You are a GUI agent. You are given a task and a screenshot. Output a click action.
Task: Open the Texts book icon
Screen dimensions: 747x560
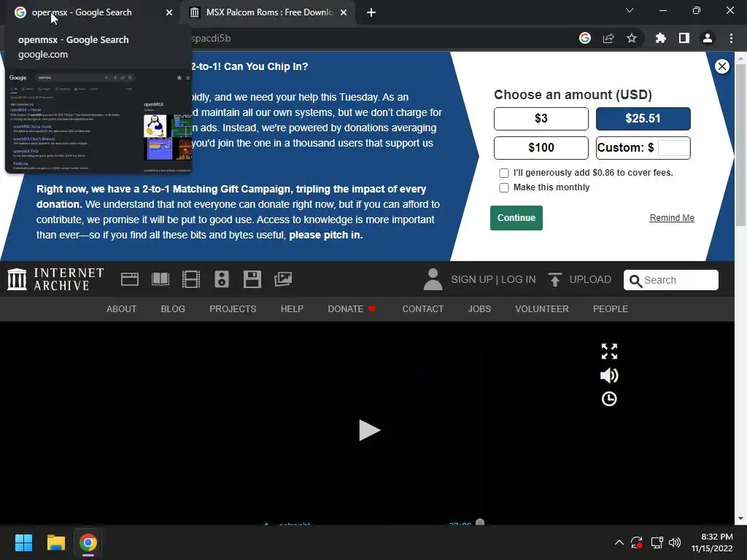[x=160, y=279]
